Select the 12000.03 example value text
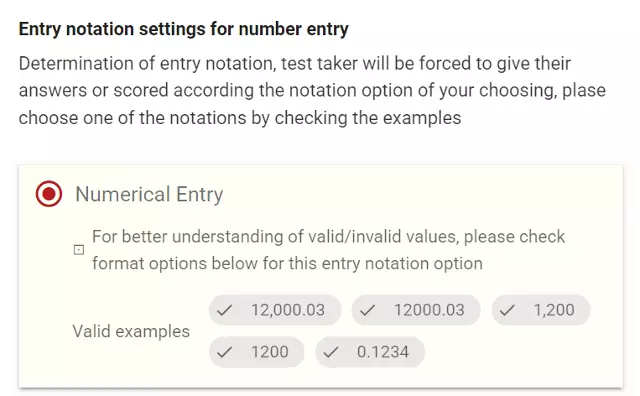Screen dimensions: 640x396 (x=429, y=310)
